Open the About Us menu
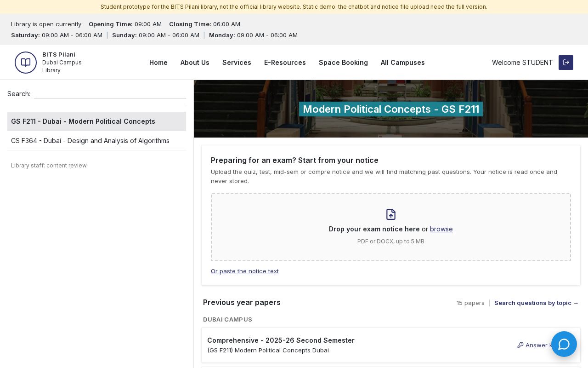 (x=195, y=63)
